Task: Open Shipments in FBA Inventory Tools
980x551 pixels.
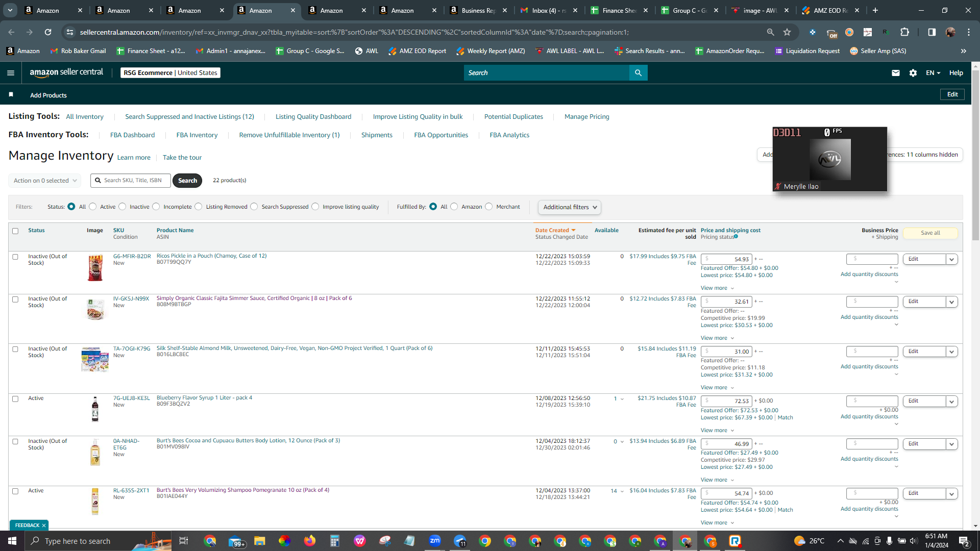Action: pyautogui.click(x=377, y=135)
